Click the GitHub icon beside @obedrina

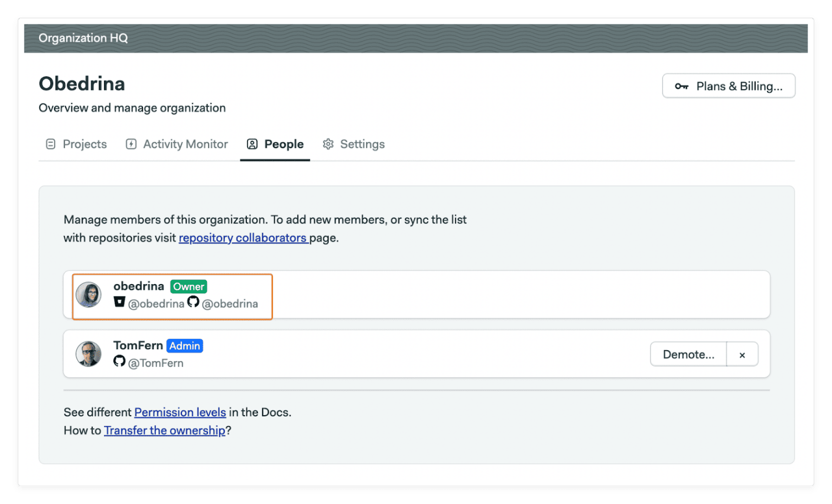point(193,303)
